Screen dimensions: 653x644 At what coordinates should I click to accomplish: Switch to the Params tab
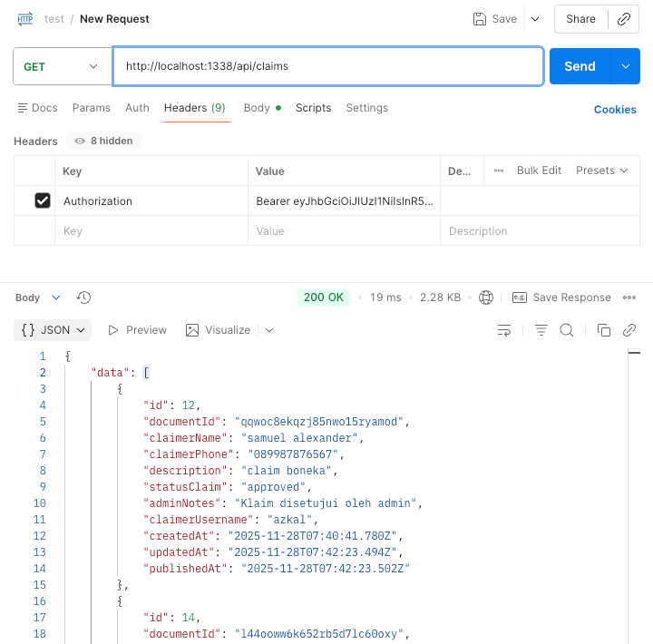pos(91,108)
